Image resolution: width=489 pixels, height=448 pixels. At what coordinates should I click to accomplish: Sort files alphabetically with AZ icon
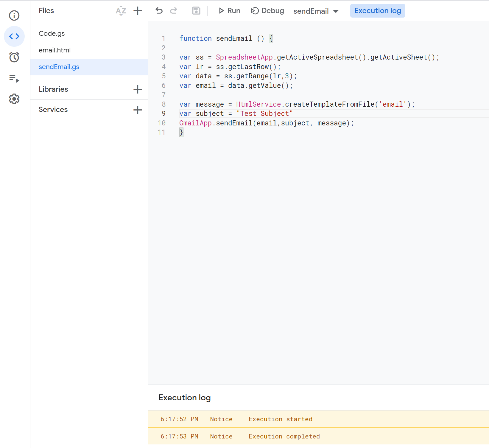pos(121,11)
